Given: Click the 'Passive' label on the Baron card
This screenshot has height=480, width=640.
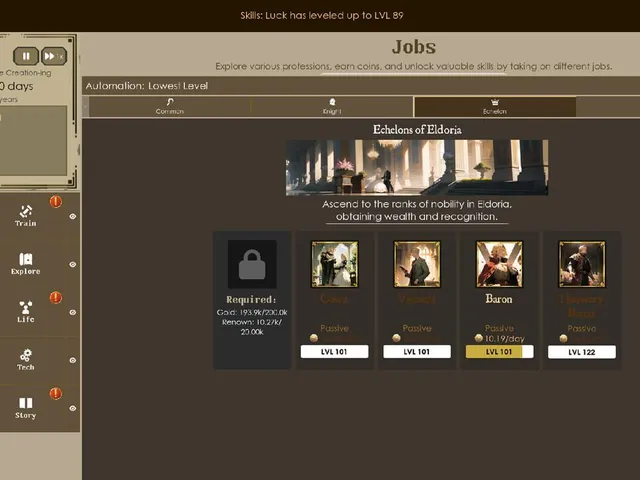Looking at the screenshot, I should (499, 328).
